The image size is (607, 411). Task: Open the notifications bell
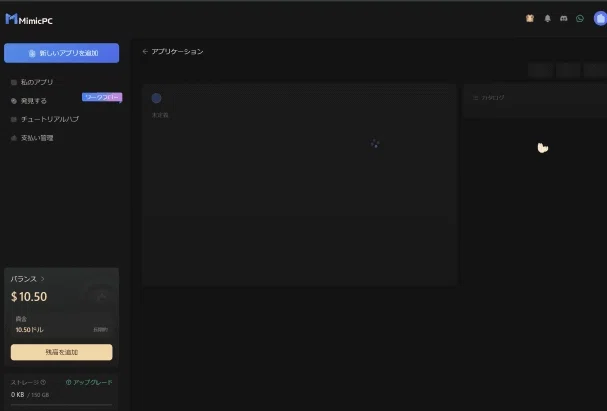pyautogui.click(x=547, y=18)
